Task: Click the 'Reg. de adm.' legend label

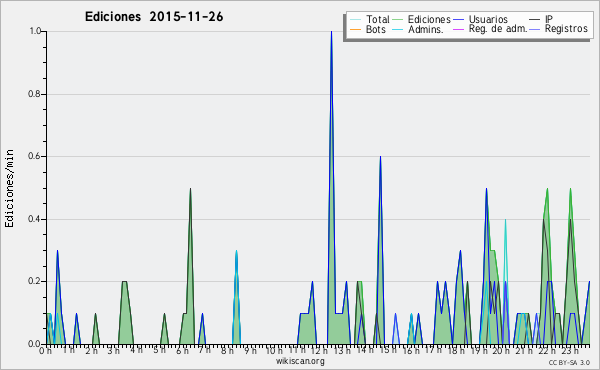Action: [x=498, y=29]
